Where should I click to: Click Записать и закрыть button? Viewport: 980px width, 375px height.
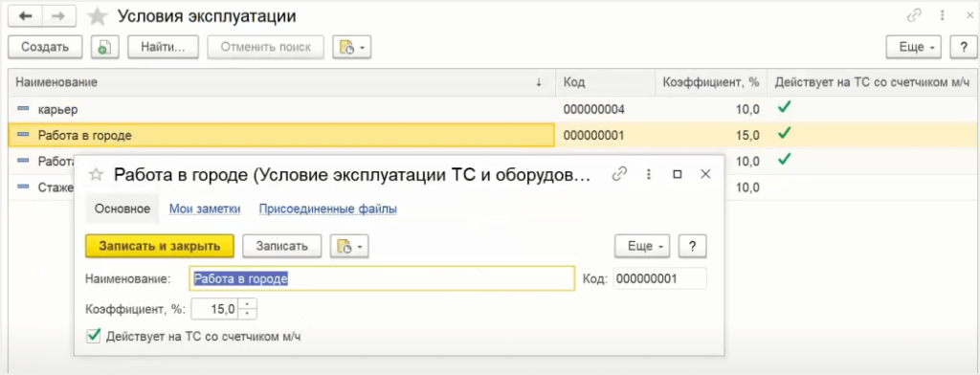click(x=160, y=246)
